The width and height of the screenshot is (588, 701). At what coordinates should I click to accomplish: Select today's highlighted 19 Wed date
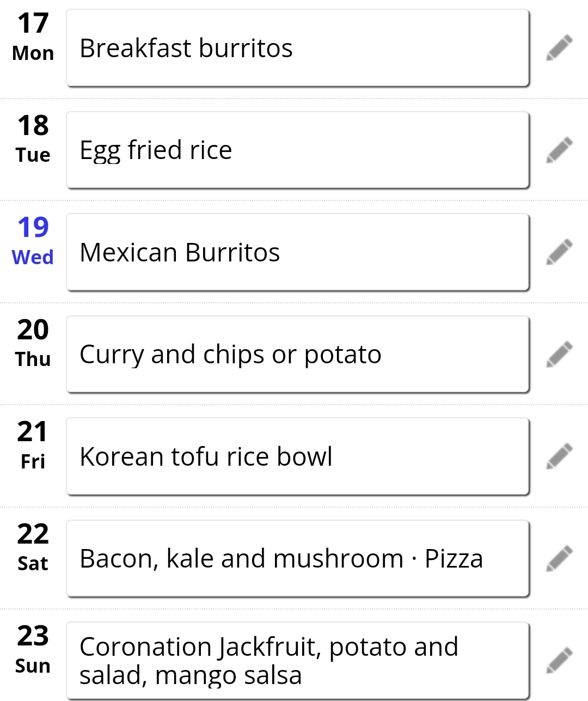33,241
